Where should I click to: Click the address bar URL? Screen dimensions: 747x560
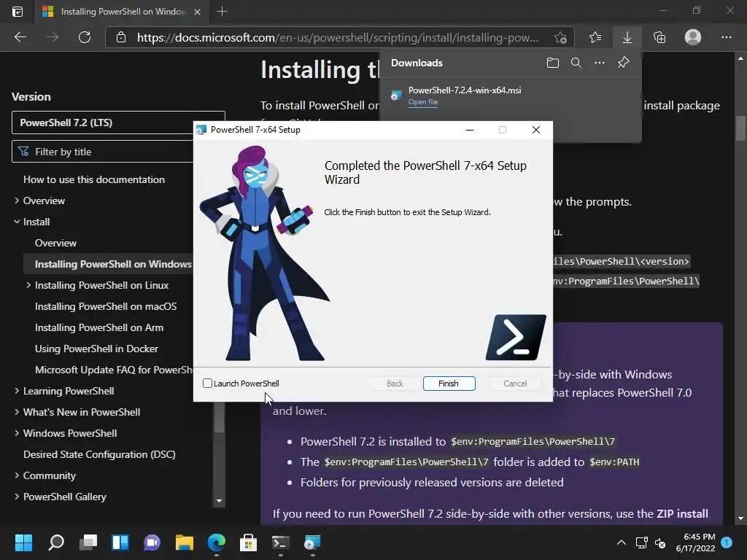(337, 38)
